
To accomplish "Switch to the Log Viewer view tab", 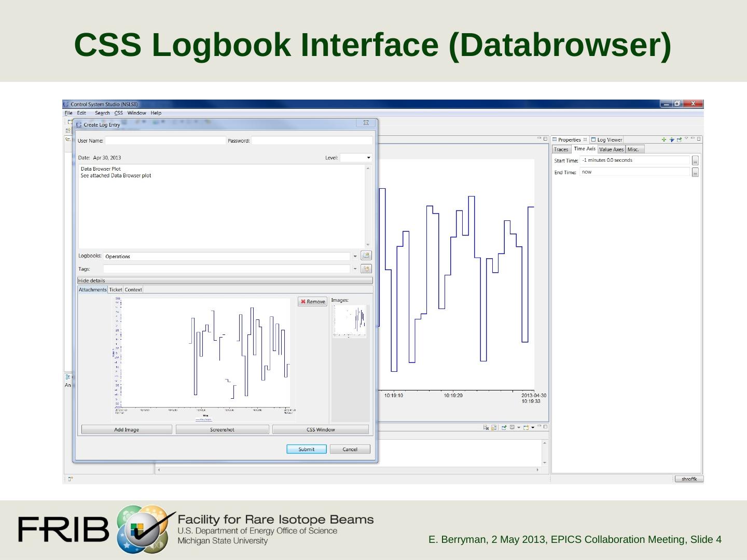I will coord(606,139).
